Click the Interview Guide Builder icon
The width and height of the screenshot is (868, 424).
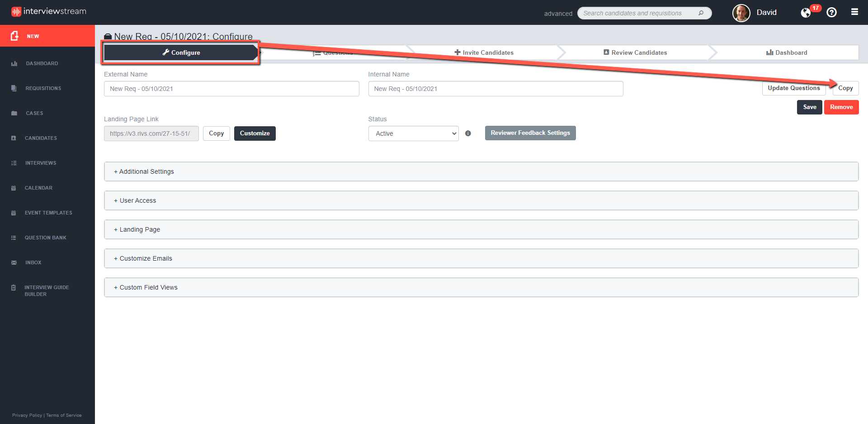[x=14, y=287]
